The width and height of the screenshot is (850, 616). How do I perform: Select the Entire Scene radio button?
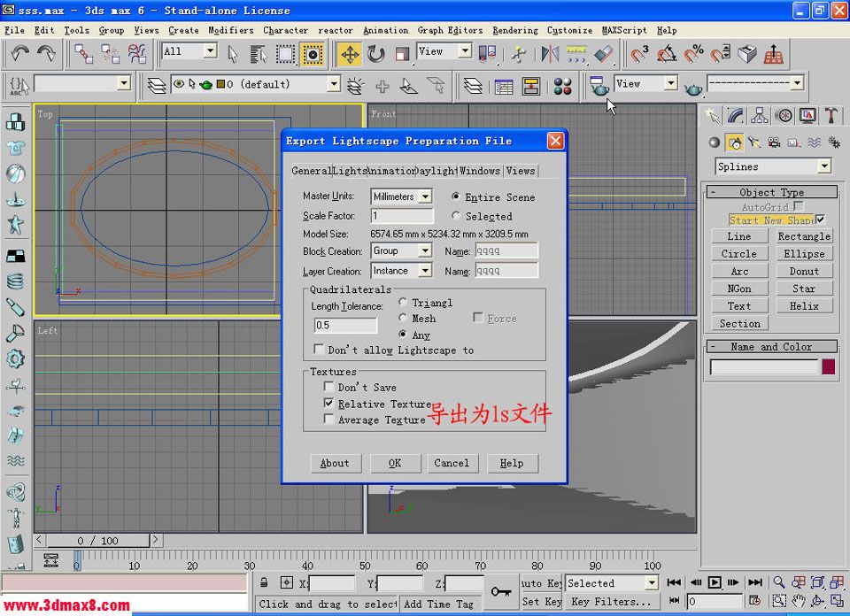coord(455,196)
